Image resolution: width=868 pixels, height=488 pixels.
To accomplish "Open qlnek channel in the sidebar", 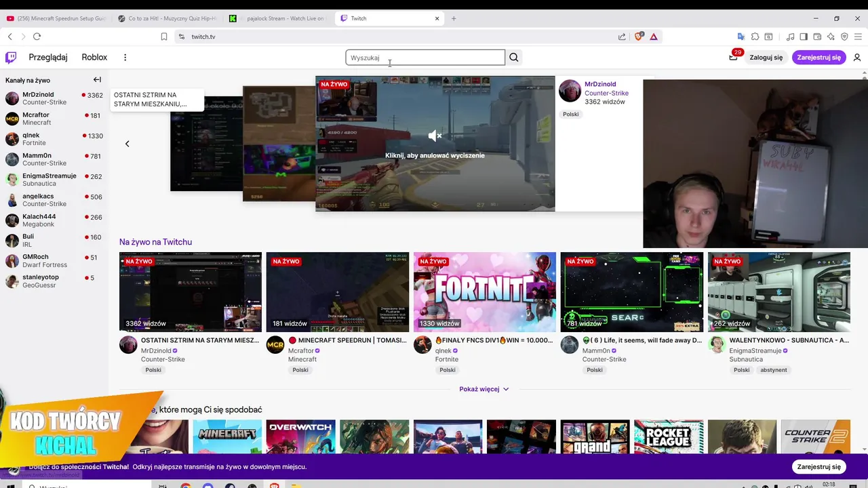I will pos(54,139).
